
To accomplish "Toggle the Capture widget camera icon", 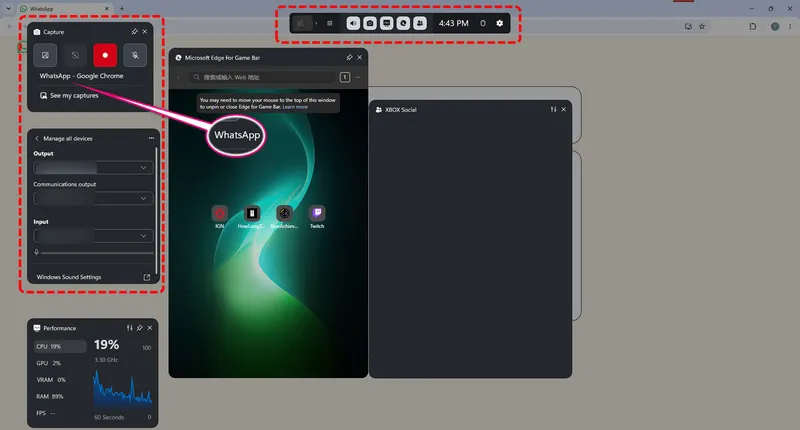I will point(370,23).
